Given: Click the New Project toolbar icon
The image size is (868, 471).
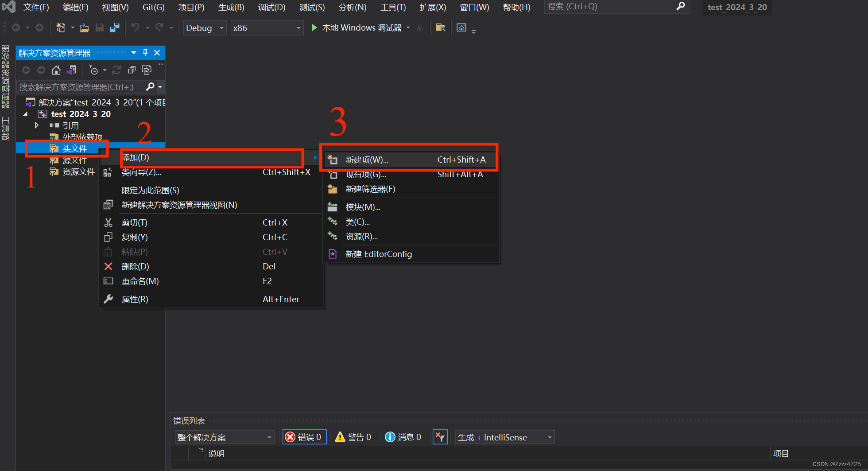Looking at the screenshot, I should click(x=61, y=27).
